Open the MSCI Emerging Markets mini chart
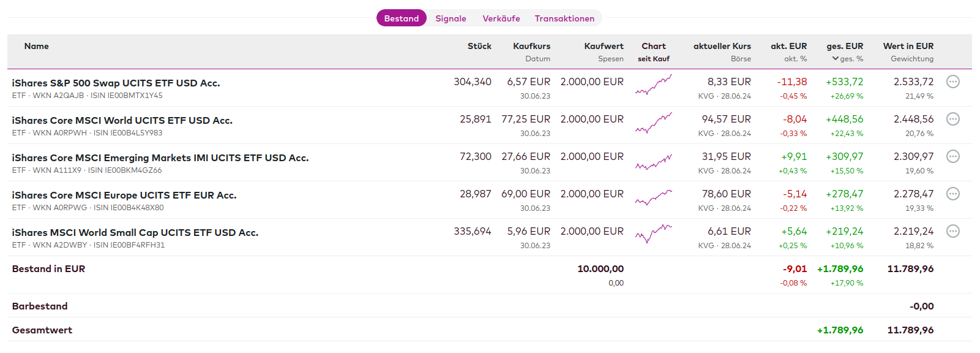Screen dimensions: 980x353 (x=653, y=162)
